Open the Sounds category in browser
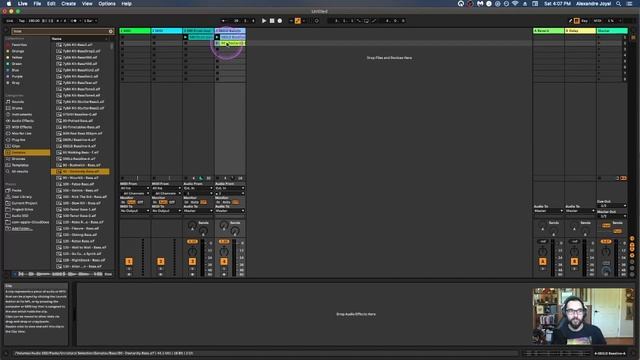This screenshot has height=360, width=640. (x=18, y=102)
